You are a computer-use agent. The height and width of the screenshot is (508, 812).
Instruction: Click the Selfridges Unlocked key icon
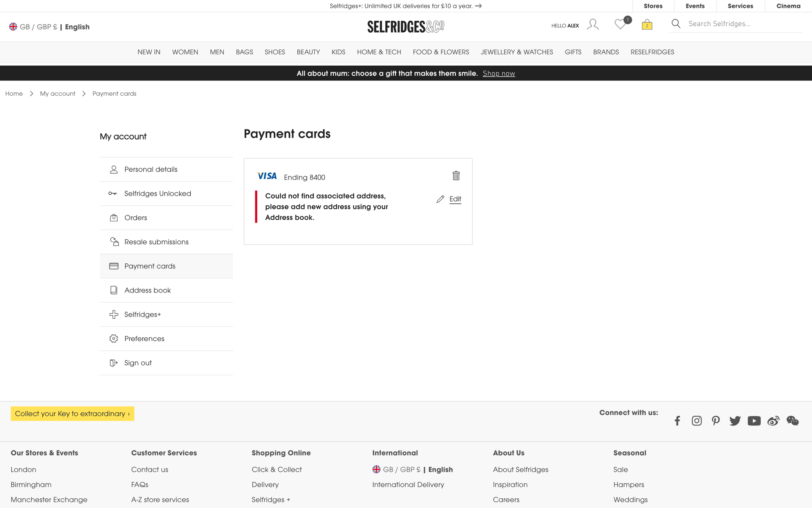click(112, 193)
